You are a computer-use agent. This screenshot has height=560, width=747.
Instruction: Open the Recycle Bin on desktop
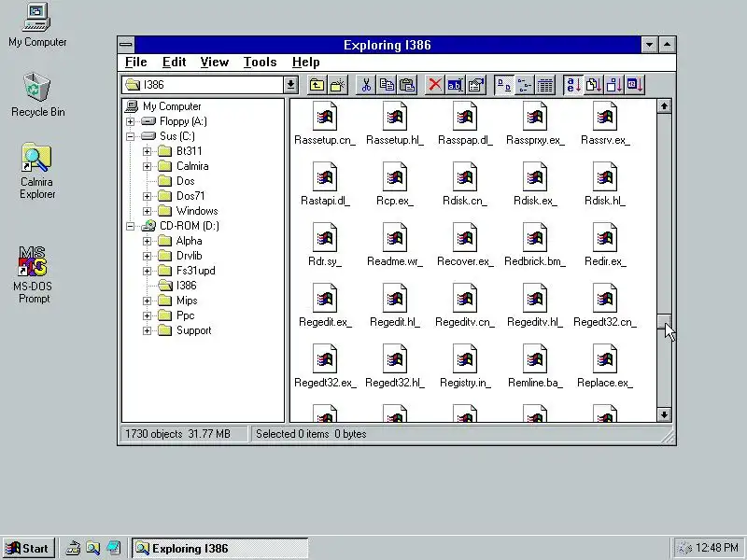(37, 95)
